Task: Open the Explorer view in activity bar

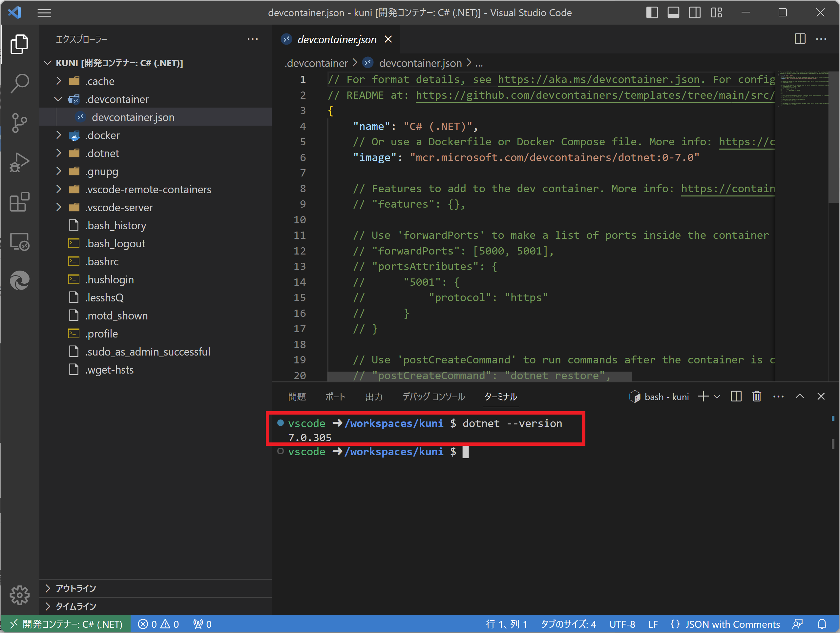Action: (19, 44)
